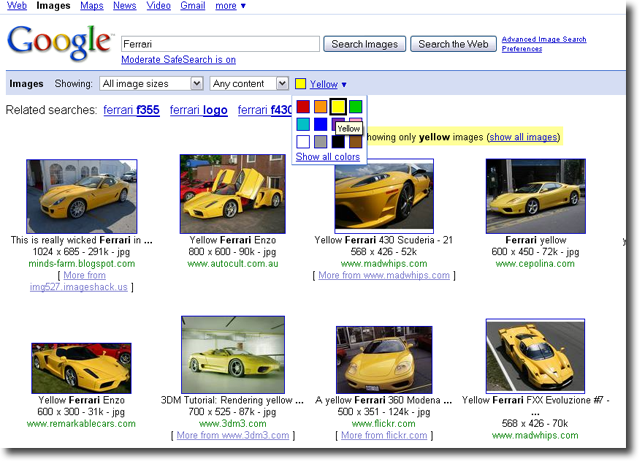Viewport: 640px width, 462px height.
Task: Click '700 x 525 - 87k - jpg' text
Action: (233, 412)
